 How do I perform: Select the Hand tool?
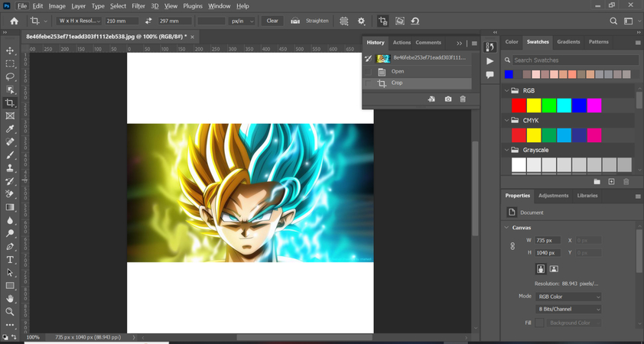click(10, 298)
